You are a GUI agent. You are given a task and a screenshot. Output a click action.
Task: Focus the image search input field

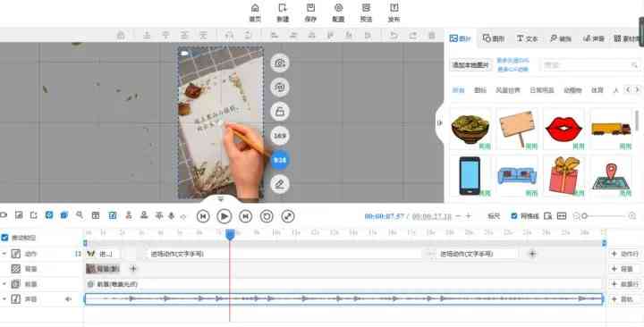coord(590,65)
